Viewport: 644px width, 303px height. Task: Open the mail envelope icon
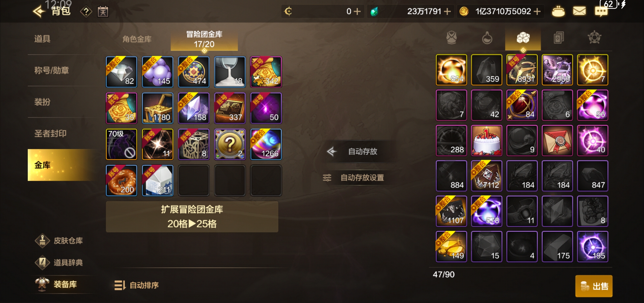(x=579, y=11)
